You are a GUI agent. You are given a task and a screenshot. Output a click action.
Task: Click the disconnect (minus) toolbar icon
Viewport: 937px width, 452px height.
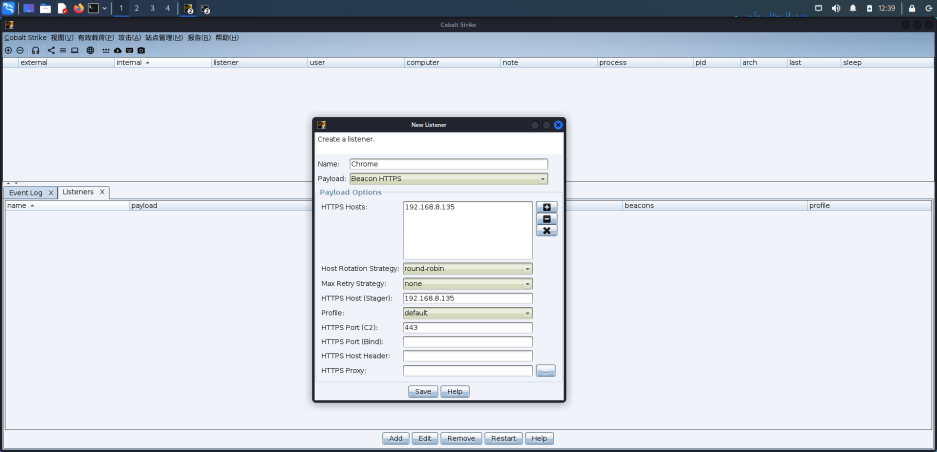pyautogui.click(x=20, y=51)
